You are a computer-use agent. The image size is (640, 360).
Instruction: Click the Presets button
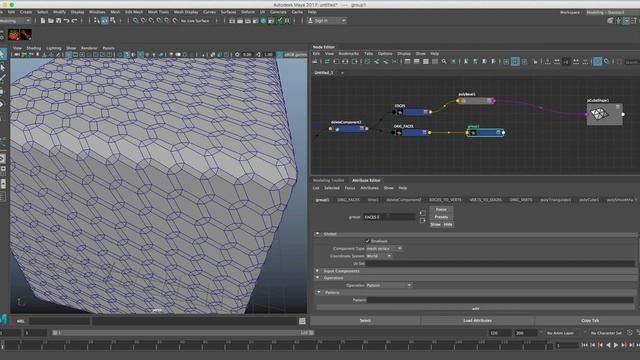(441, 217)
